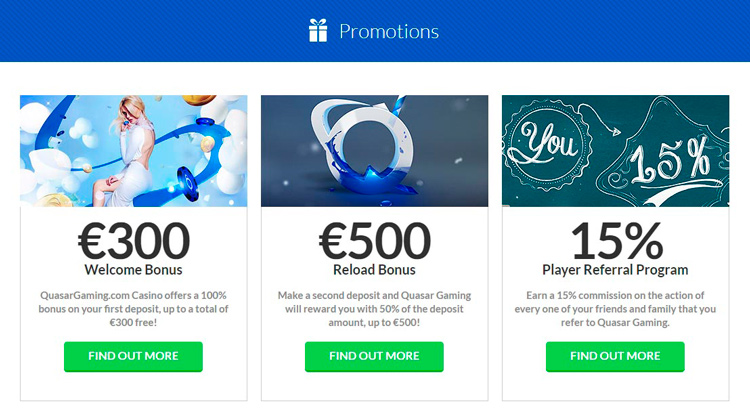Image resolution: width=750 pixels, height=409 pixels.
Task: Click the Welcome Bonus title
Action: click(x=133, y=270)
